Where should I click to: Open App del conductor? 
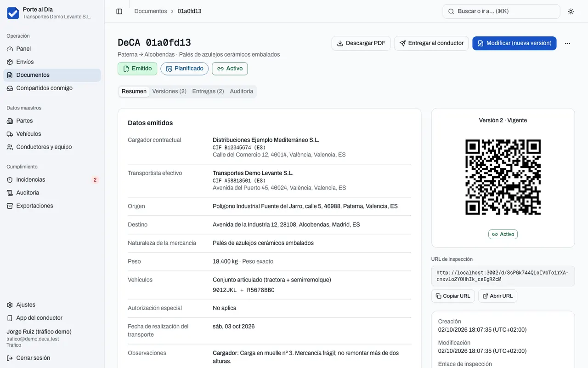click(x=52, y=318)
